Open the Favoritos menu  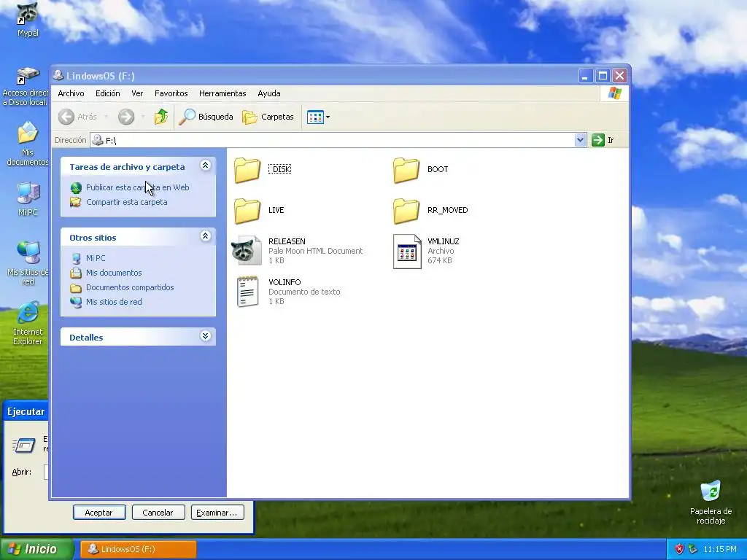pos(171,93)
